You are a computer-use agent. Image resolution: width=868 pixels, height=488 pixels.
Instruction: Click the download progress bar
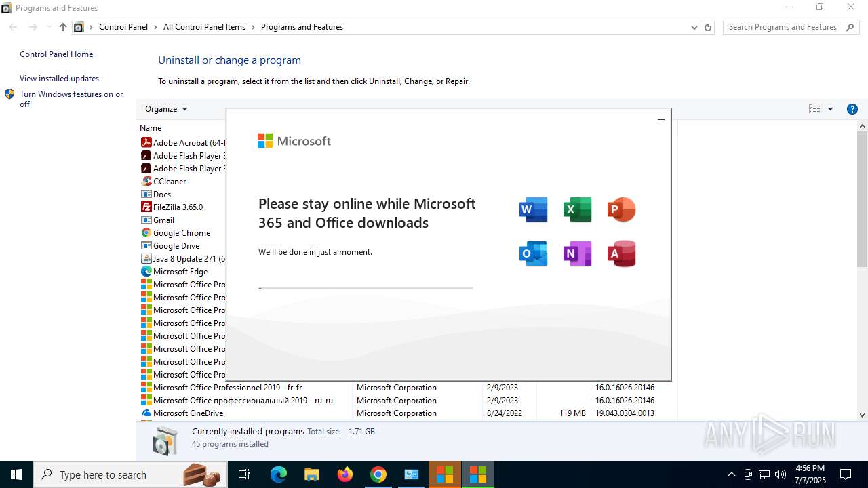point(366,288)
